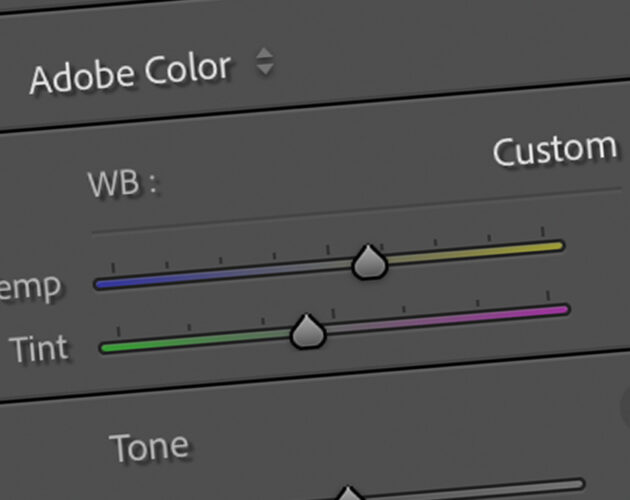Viewport: 630px width, 500px height.
Task: Click the gray track of Tone's first slider
Action: (x=474, y=489)
